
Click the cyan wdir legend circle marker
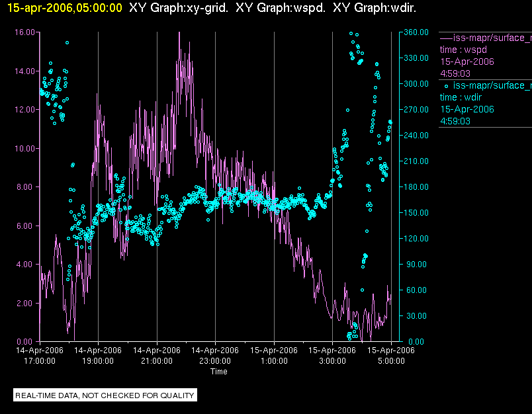click(446, 86)
